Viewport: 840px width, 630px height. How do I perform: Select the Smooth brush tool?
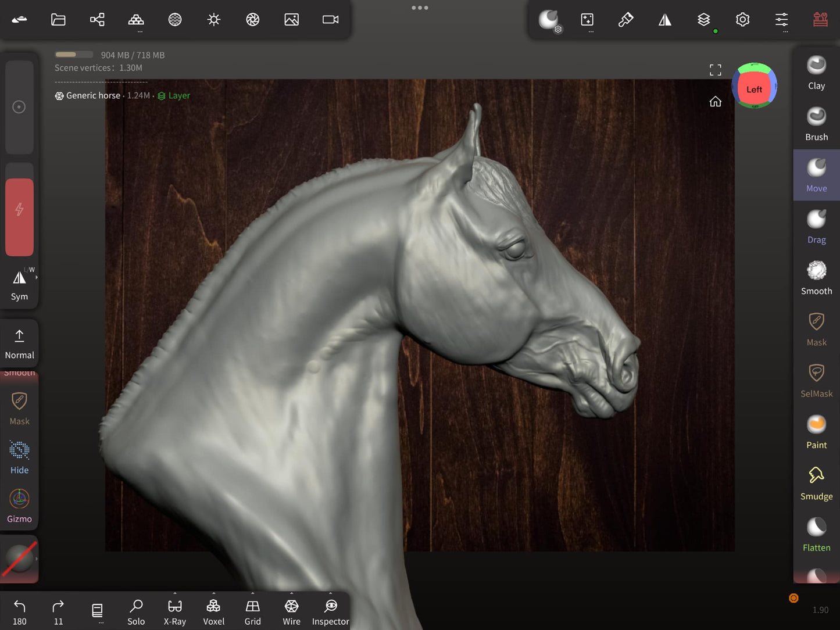(816, 278)
